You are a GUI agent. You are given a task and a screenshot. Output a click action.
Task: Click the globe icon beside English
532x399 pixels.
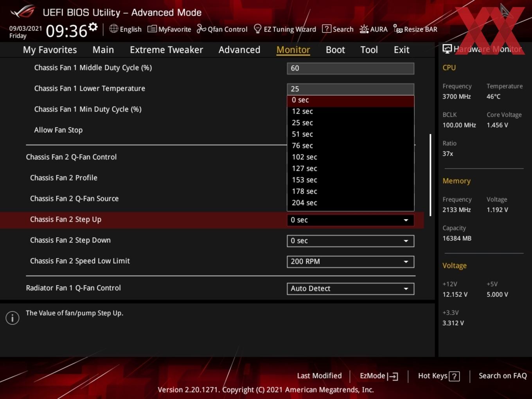pyautogui.click(x=113, y=29)
